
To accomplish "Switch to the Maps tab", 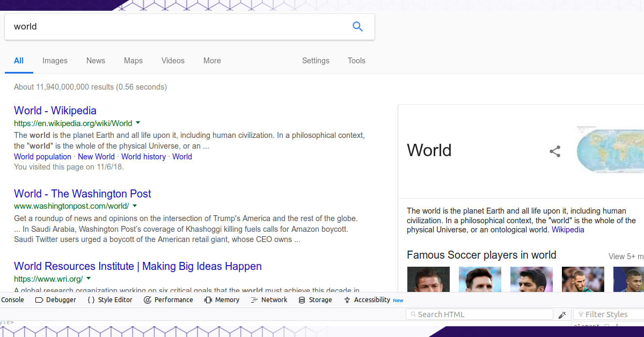I will pyautogui.click(x=133, y=61).
